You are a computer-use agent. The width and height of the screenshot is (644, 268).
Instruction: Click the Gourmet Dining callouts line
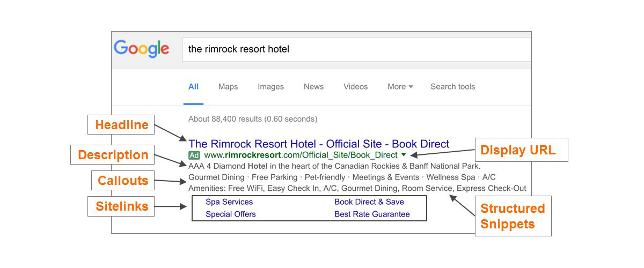point(342,177)
